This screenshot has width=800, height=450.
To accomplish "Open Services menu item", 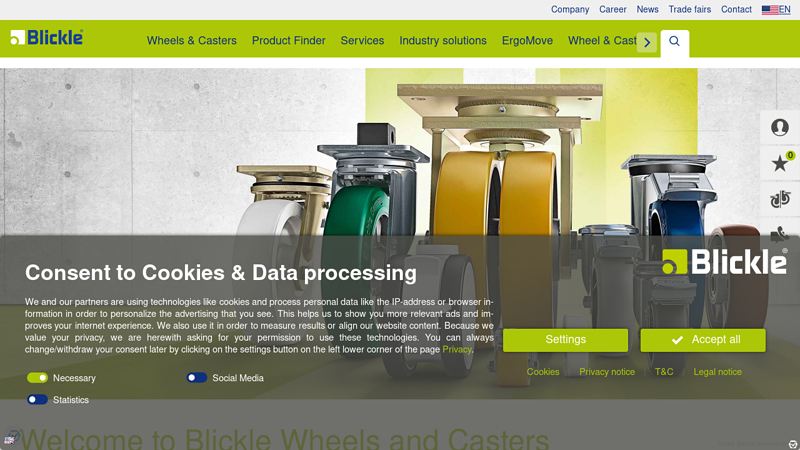I will (362, 41).
